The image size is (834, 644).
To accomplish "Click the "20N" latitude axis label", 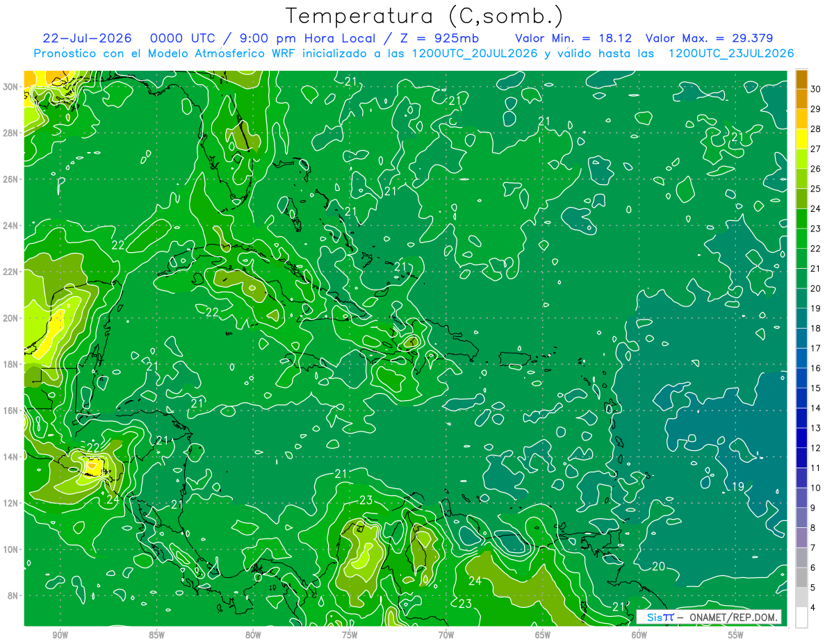I will (11, 318).
